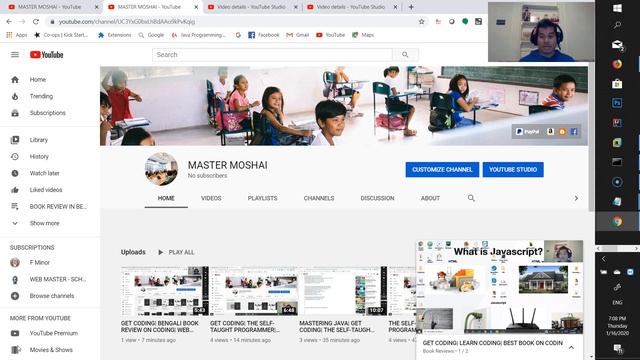Open Chrome from the taskbar

click(x=617, y=221)
